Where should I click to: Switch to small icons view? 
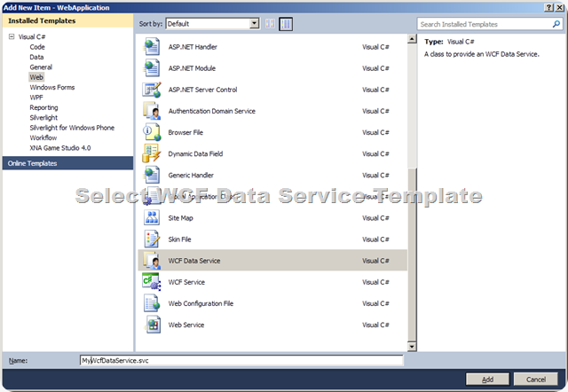pyautogui.click(x=270, y=24)
